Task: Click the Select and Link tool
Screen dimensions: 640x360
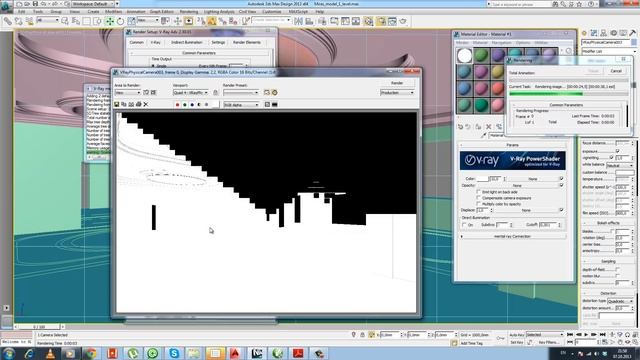Action: coord(8,21)
